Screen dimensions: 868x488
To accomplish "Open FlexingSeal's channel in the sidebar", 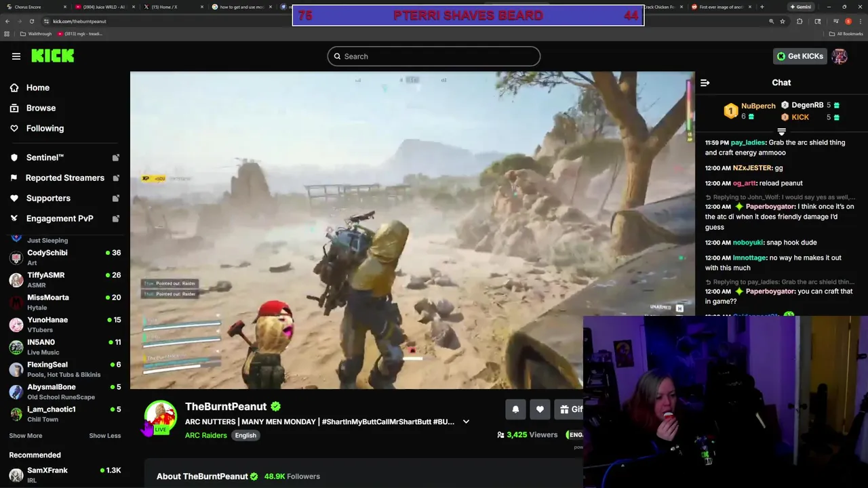I will [x=64, y=369].
